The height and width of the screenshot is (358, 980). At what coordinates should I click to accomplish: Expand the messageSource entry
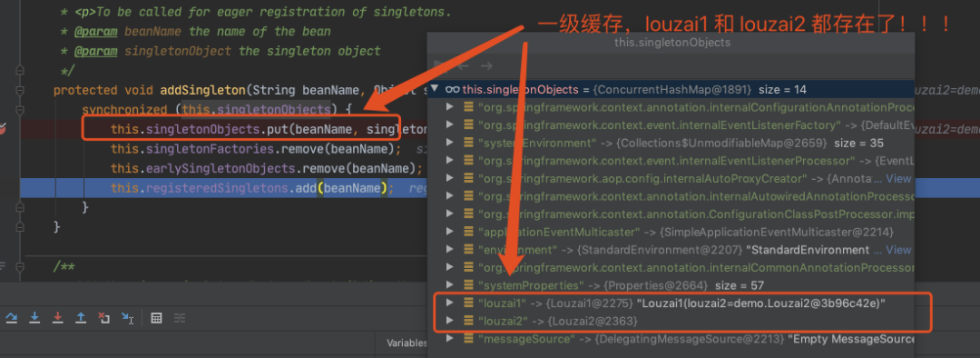449,339
